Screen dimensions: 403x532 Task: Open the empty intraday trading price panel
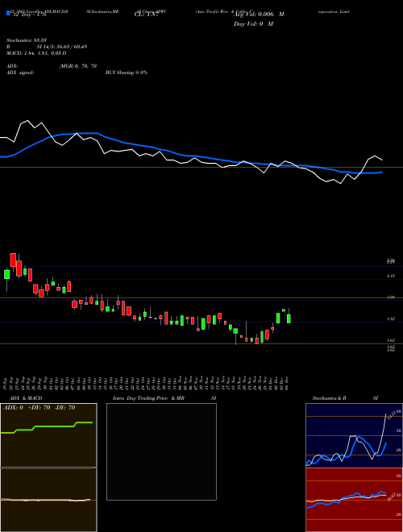pos(161,451)
